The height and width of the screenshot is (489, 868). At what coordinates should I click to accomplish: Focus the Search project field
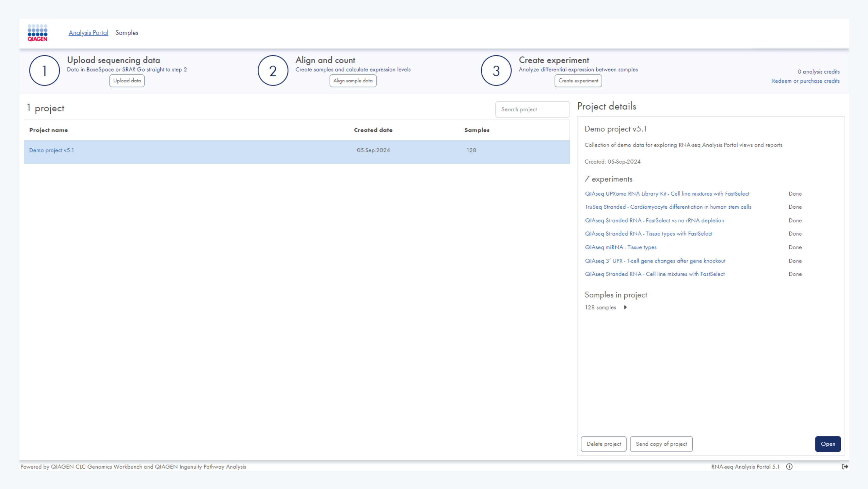click(532, 109)
